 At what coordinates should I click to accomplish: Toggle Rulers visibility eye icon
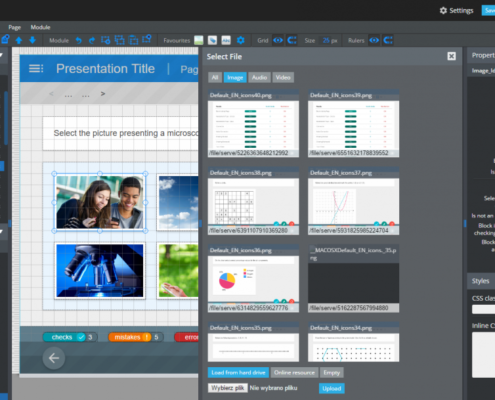tap(374, 40)
